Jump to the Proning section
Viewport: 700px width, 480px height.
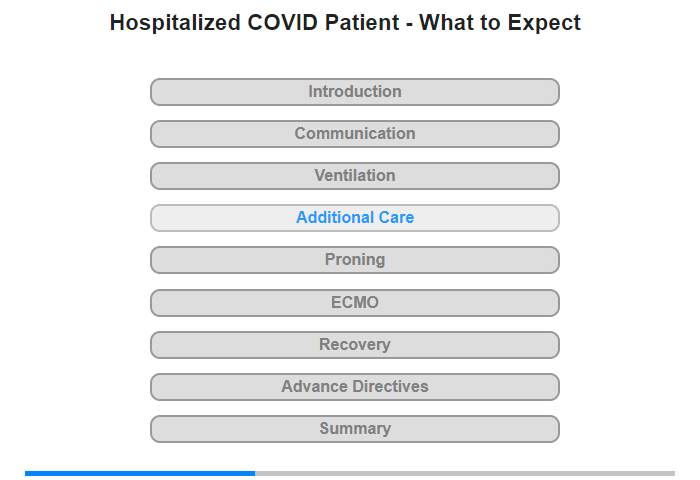354,260
